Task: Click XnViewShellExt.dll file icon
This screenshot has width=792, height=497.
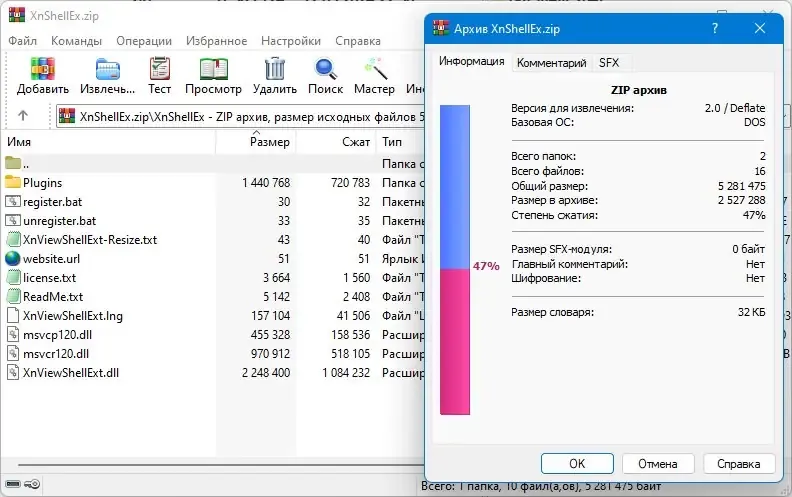Action: tap(13, 373)
